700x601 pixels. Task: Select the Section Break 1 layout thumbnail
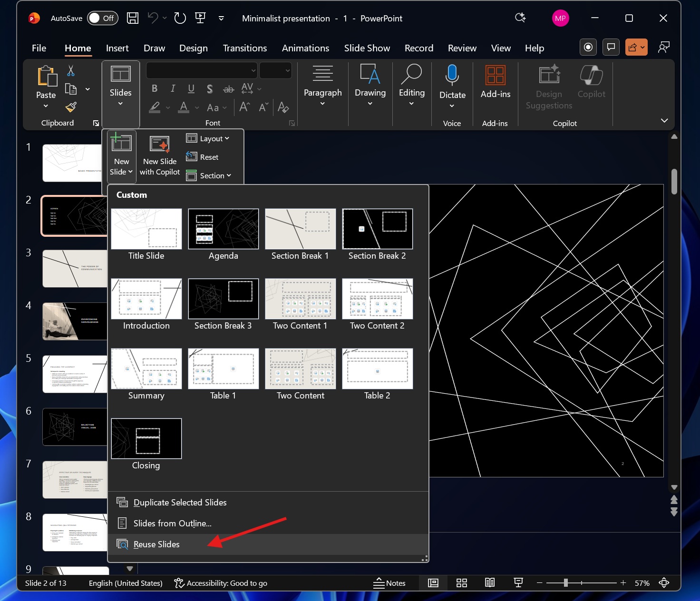tap(300, 229)
